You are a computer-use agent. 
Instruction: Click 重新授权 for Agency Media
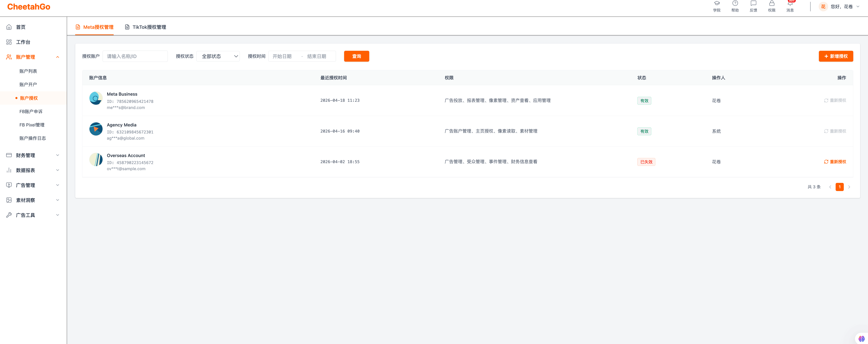(835, 131)
